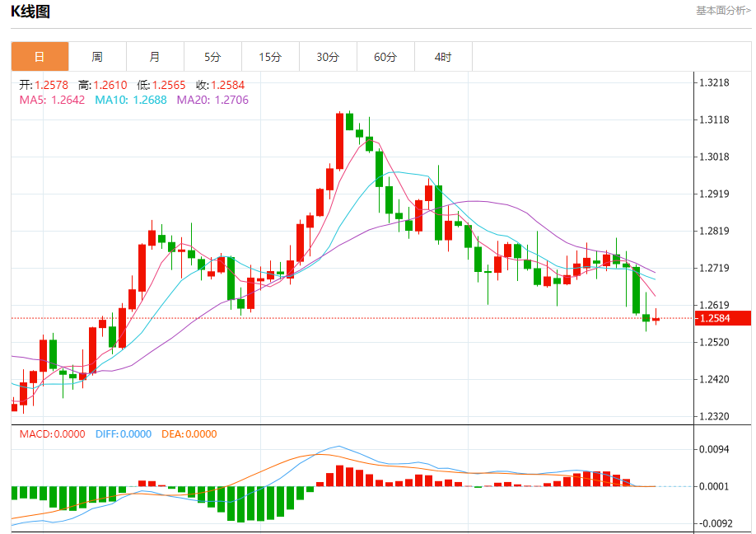756x534 pixels.
Task: Open the 5分 interval tab
Action: pos(212,57)
